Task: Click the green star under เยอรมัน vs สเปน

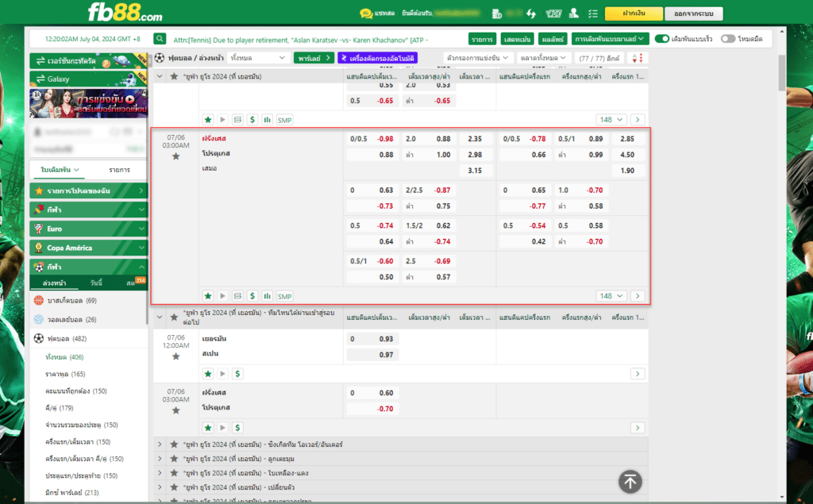Action: (208, 374)
